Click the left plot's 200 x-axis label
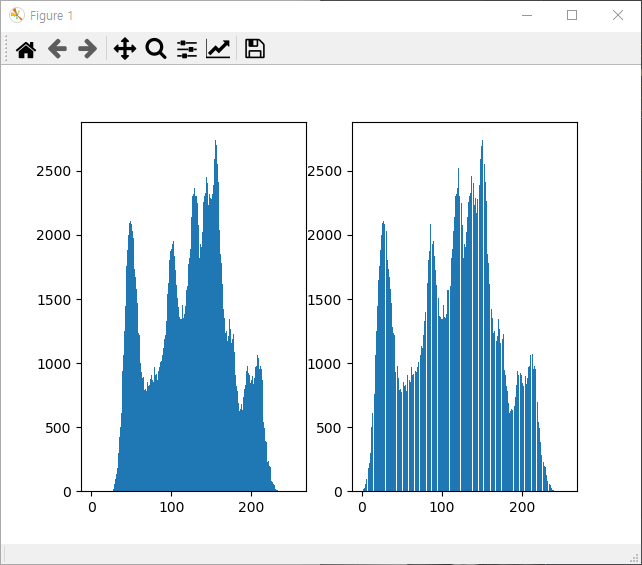This screenshot has height=565, width=642. (x=251, y=507)
